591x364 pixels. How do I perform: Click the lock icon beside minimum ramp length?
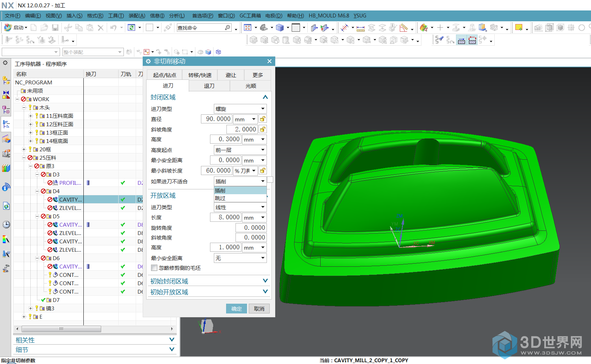coord(263,170)
